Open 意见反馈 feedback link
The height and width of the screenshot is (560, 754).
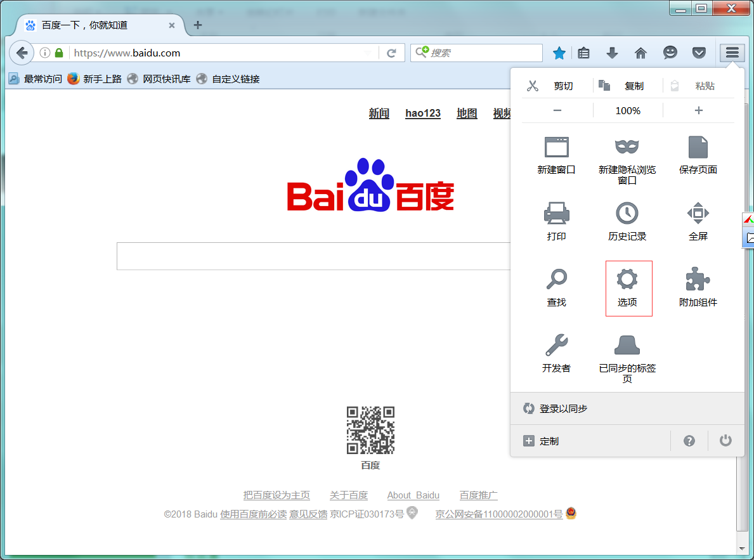point(308,514)
